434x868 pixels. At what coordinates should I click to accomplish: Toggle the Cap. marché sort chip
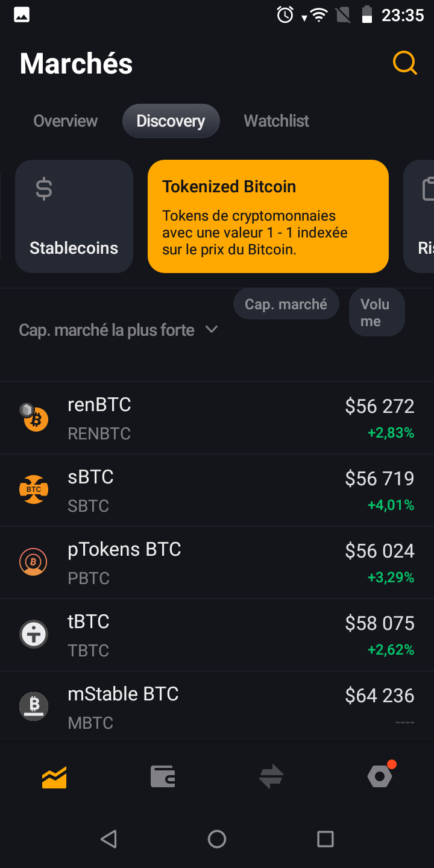point(286,304)
